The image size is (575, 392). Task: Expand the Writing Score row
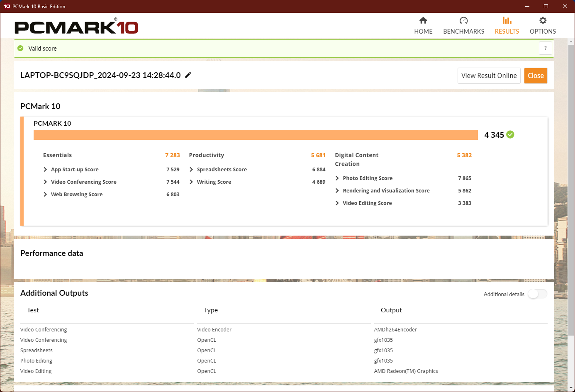pyautogui.click(x=191, y=182)
